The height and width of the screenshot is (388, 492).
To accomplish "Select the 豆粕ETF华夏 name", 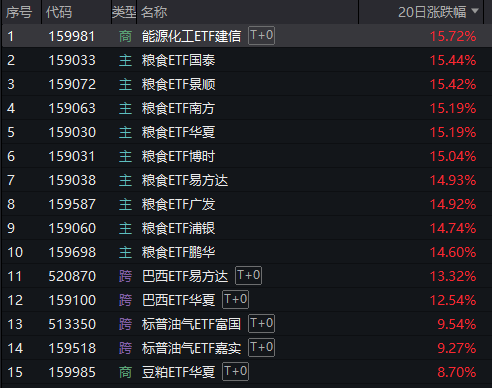I will coord(178,372).
